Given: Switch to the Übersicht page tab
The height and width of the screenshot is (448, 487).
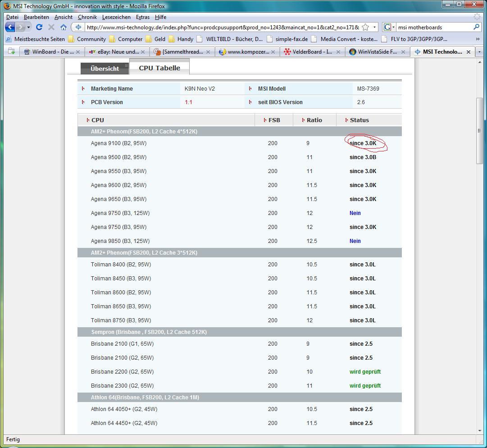Looking at the screenshot, I should pyautogui.click(x=105, y=69).
